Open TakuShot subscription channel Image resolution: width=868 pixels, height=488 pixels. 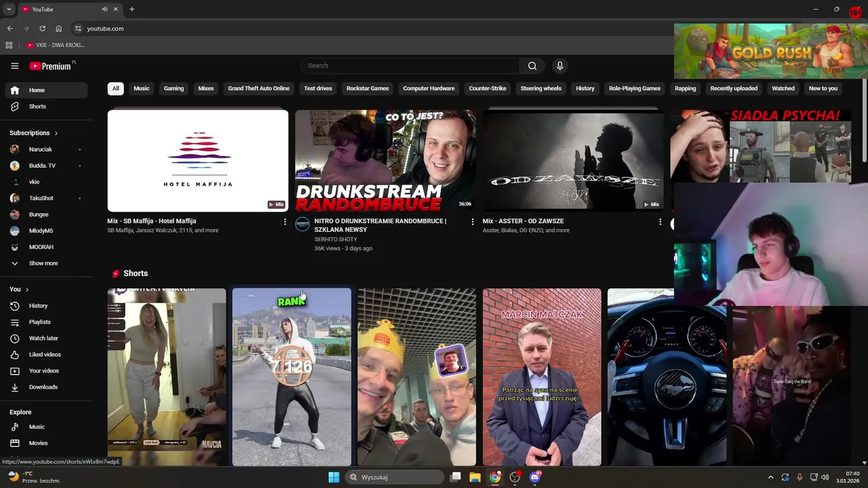(x=46, y=198)
